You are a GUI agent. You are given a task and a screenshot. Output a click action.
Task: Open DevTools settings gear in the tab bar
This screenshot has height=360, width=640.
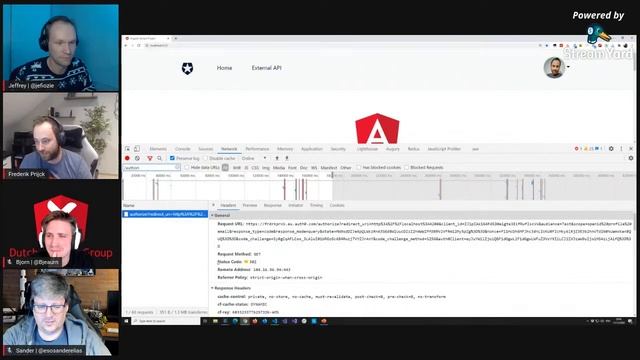(x=611, y=149)
